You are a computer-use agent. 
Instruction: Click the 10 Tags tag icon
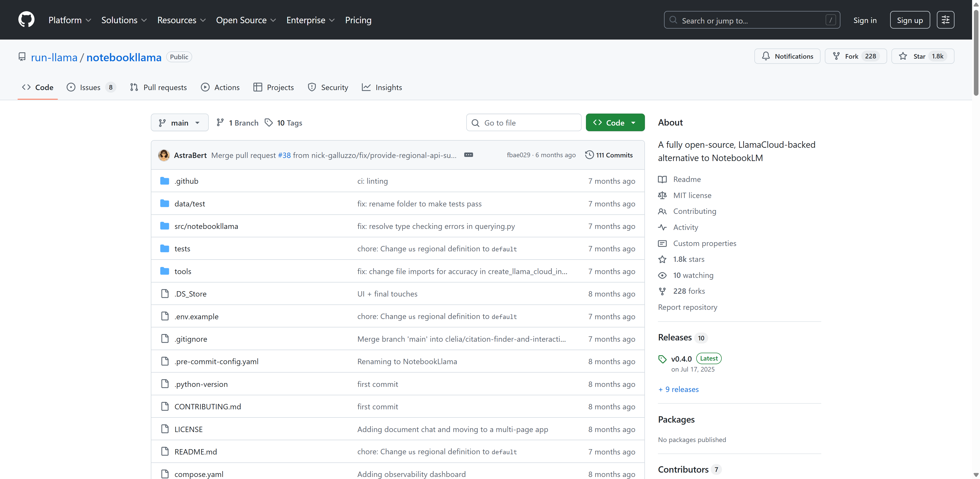(x=268, y=122)
